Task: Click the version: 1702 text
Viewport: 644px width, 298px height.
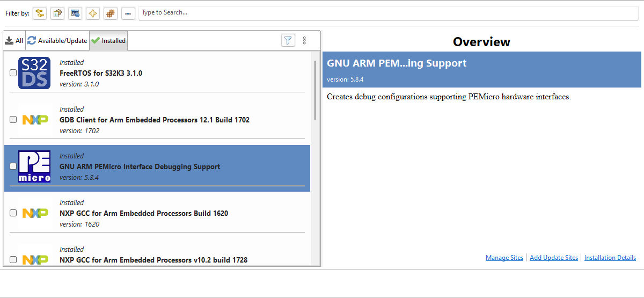Action: 79,131
